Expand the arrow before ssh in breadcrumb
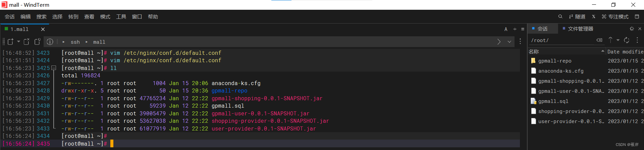The image size is (644, 150). pos(63,42)
